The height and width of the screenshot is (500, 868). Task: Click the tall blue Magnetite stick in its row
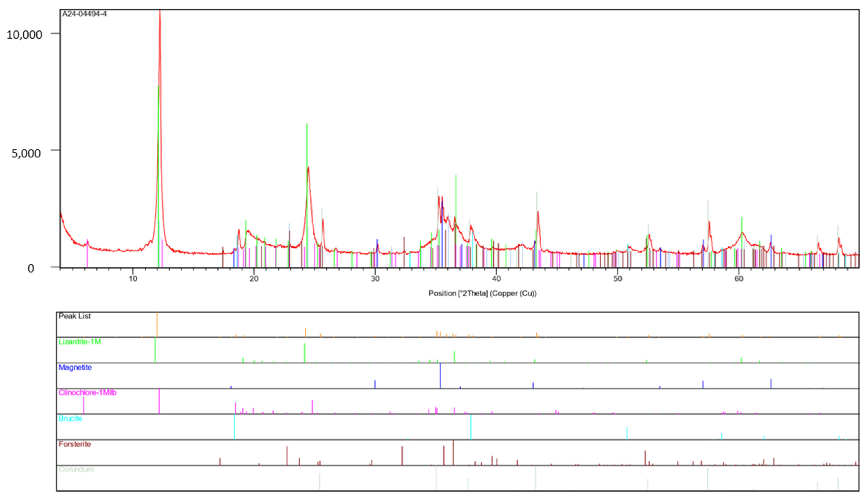[440, 376]
